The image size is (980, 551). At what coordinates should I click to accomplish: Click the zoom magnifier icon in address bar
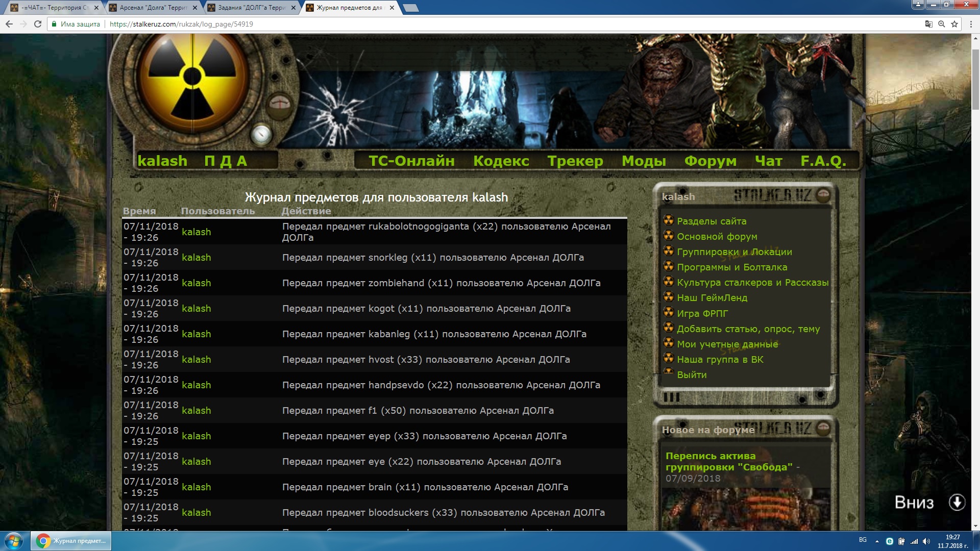[x=941, y=24]
